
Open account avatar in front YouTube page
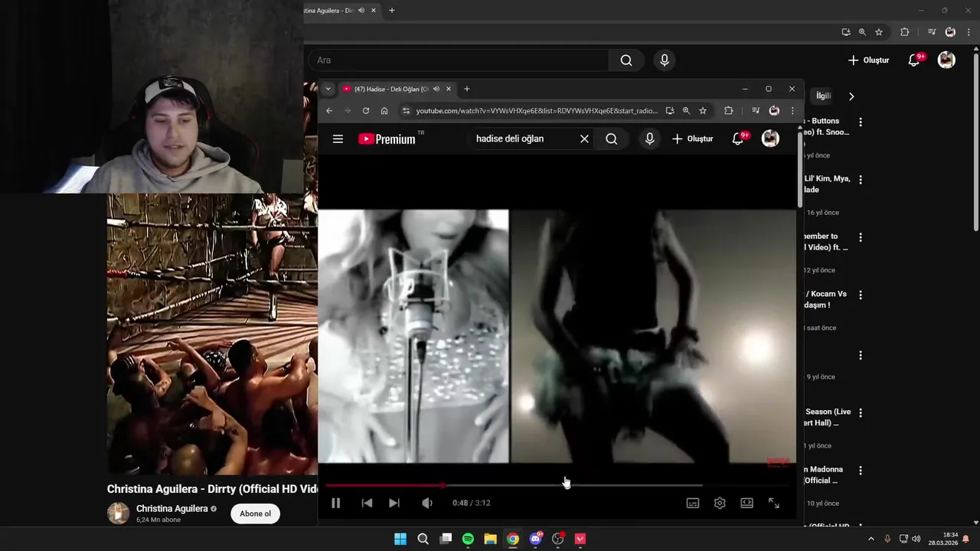770,139
